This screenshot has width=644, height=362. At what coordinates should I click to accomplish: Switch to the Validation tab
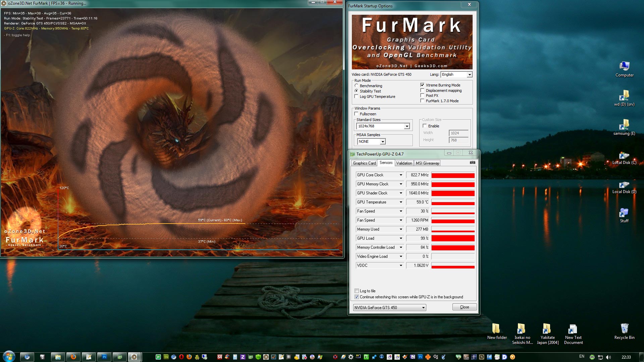tap(404, 163)
